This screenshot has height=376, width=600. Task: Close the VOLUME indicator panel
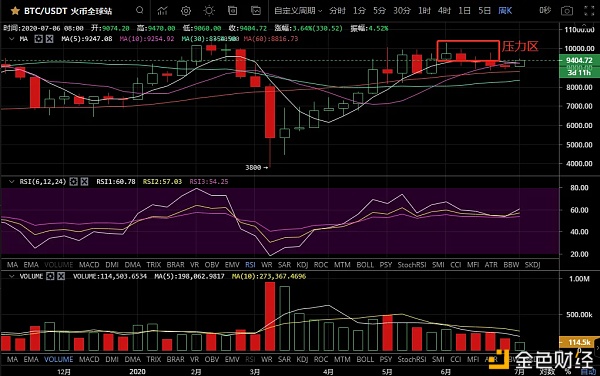[61, 276]
